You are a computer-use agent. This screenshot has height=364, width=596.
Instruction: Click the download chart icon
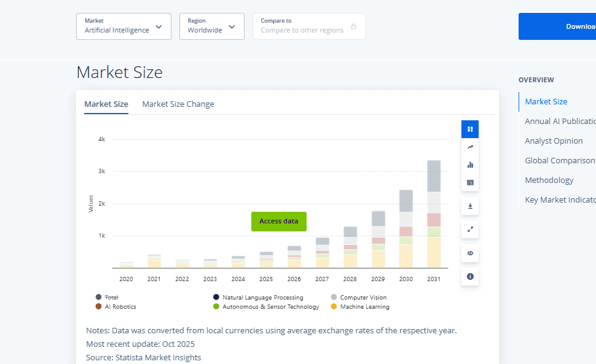(470, 206)
